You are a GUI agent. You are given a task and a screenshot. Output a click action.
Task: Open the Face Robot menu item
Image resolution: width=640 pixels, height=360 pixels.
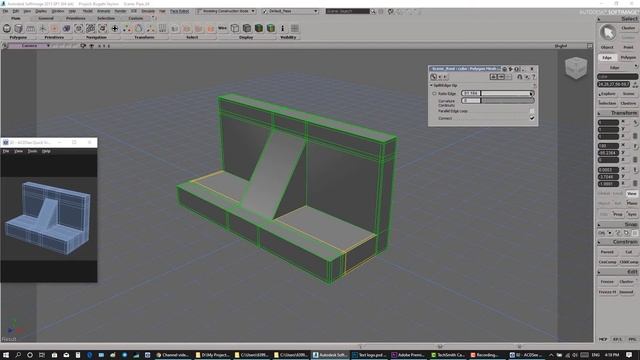tap(180, 11)
